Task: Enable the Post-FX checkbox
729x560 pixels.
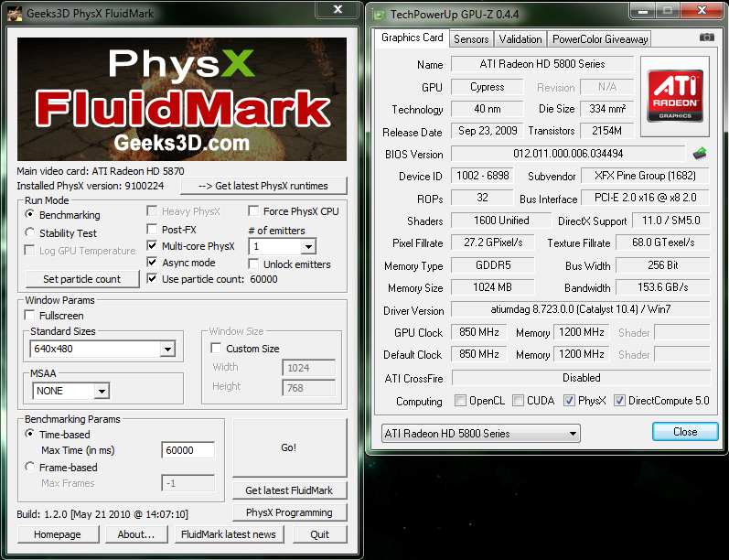Action: point(152,229)
